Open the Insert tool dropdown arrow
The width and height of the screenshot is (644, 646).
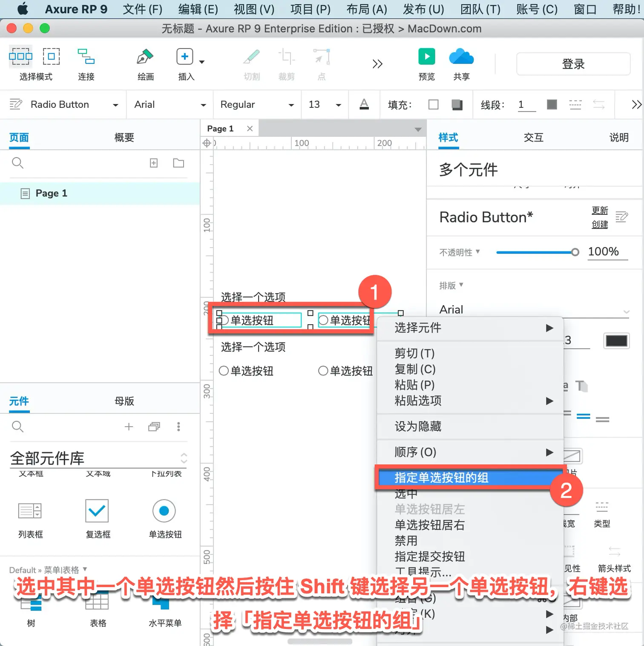tap(202, 62)
